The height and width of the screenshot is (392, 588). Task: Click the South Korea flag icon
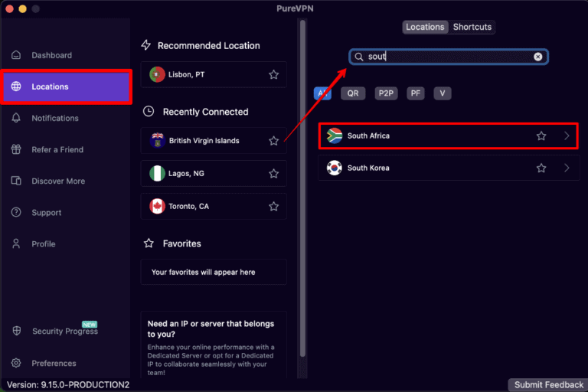click(x=334, y=168)
